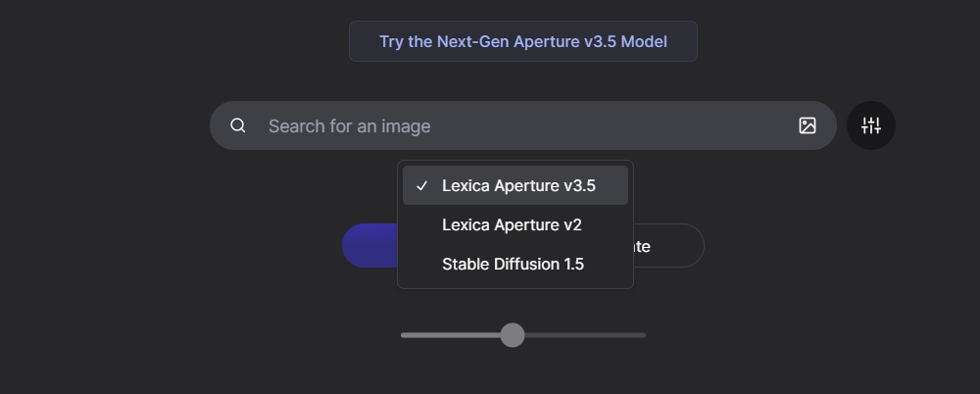
Task: Choose Lexica Aperture v2 from list
Action: (515, 225)
